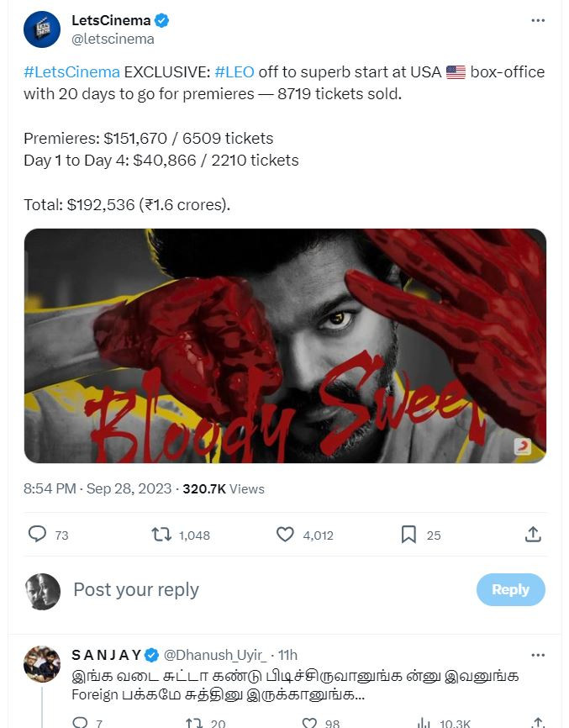Repost the tweet with 1,048 reposts
Screen dimensions: 569x728
pos(161,534)
